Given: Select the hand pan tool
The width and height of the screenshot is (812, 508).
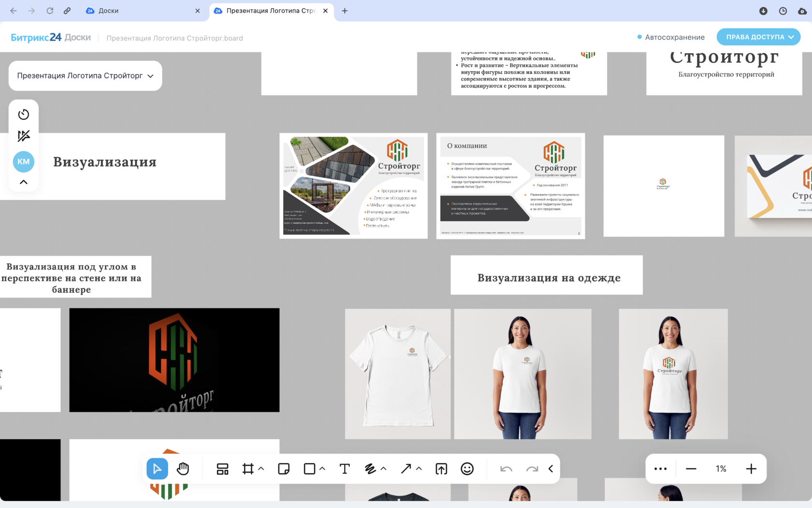Looking at the screenshot, I should pos(183,469).
